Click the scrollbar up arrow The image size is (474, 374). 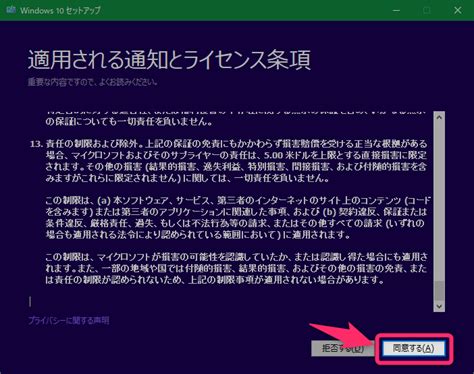point(439,117)
